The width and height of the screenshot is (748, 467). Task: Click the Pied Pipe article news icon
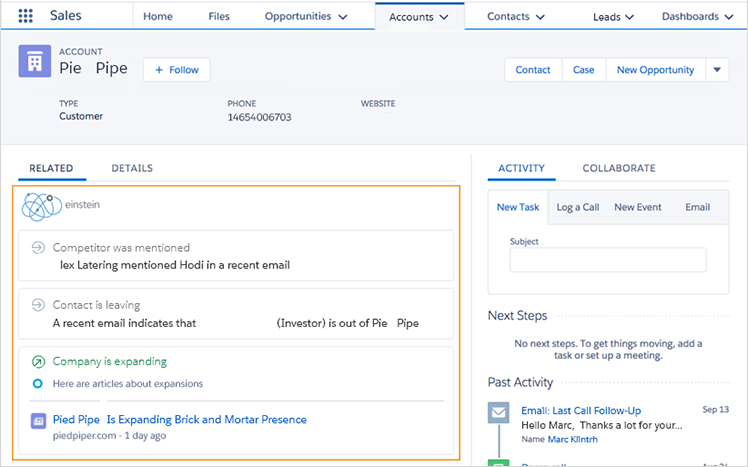pyautogui.click(x=38, y=421)
